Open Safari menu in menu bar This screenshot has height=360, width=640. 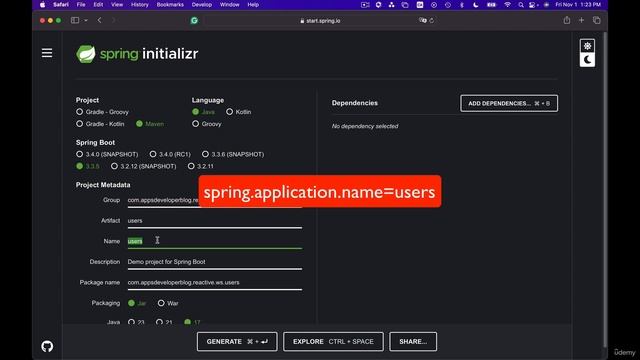61,4
